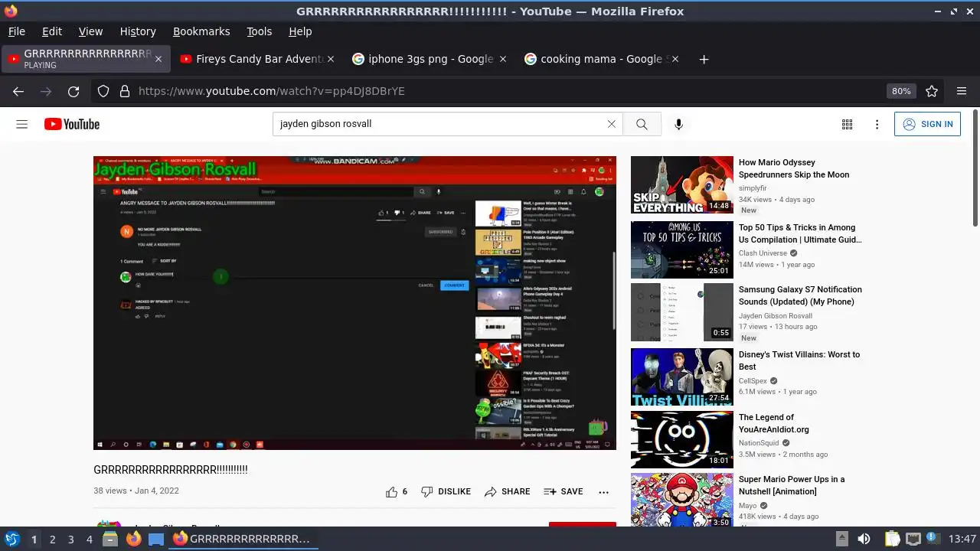Open the Tools menu

coord(259,31)
